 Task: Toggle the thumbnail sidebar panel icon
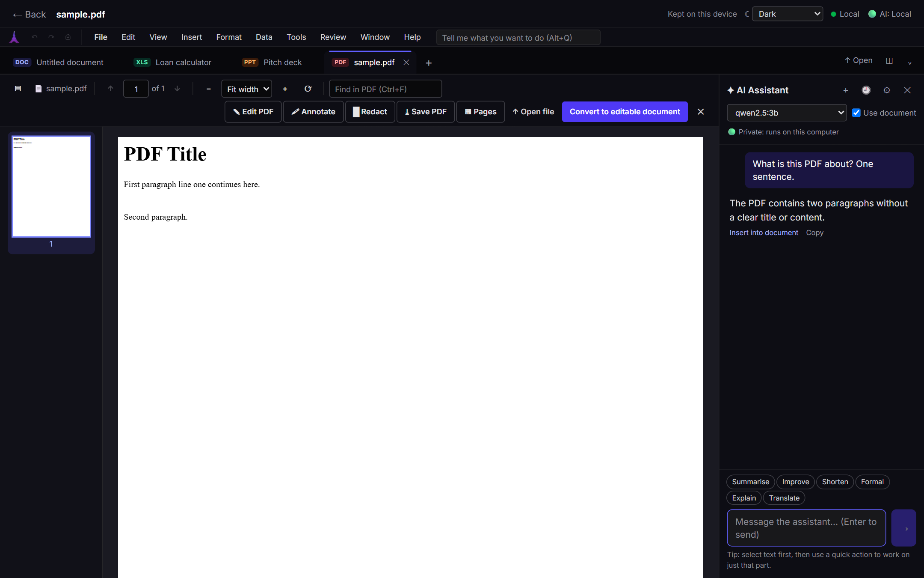click(18, 89)
